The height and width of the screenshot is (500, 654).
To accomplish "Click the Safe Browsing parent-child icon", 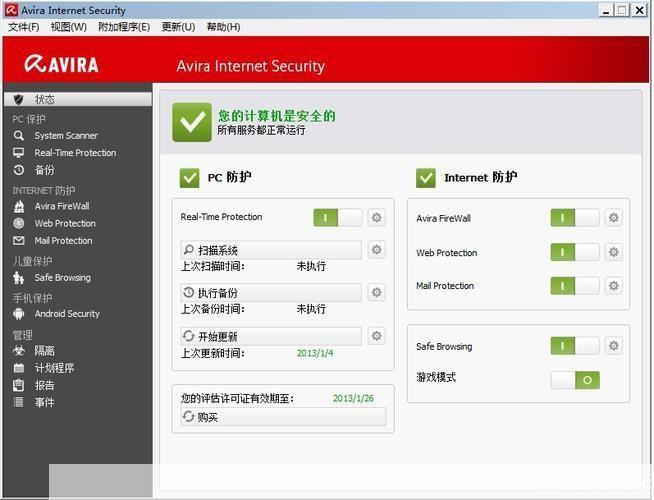I will click(18, 277).
